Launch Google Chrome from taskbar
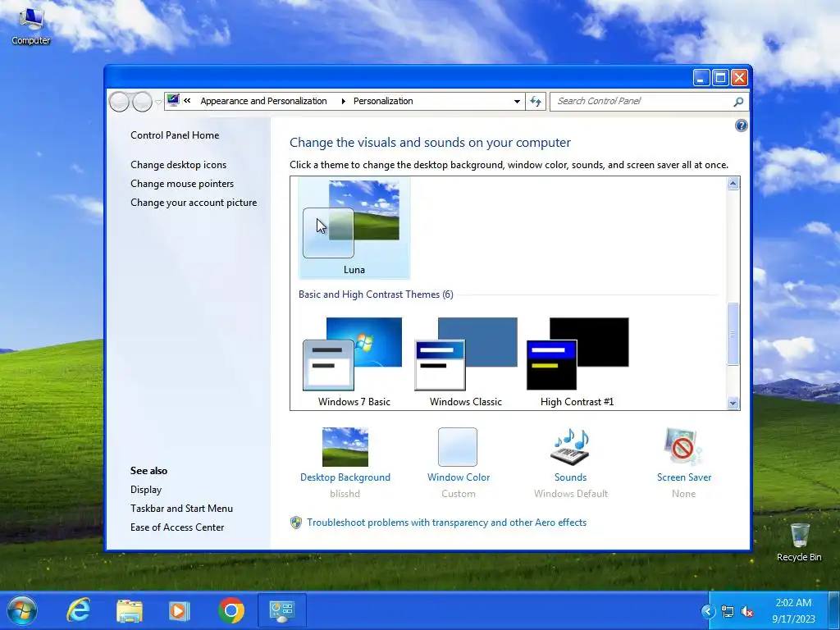This screenshot has height=630, width=840. (x=231, y=610)
